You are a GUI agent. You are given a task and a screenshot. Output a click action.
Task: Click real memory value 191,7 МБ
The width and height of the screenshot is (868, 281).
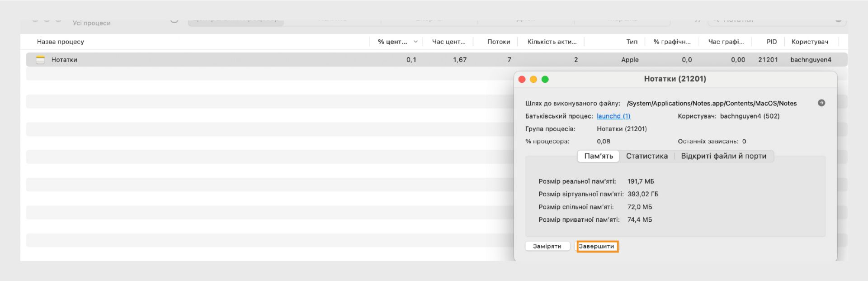click(641, 181)
